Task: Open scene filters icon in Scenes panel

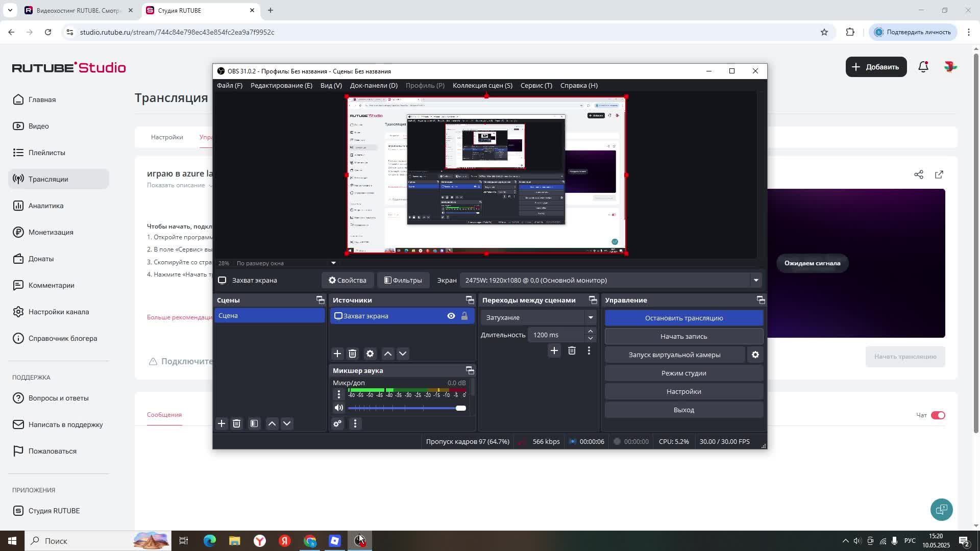Action: [x=254, y=423]
